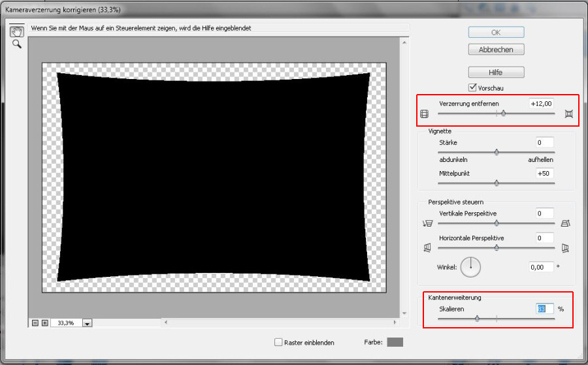Open the Farbe grid color swatch
The image size is (588, 365).
395,342
